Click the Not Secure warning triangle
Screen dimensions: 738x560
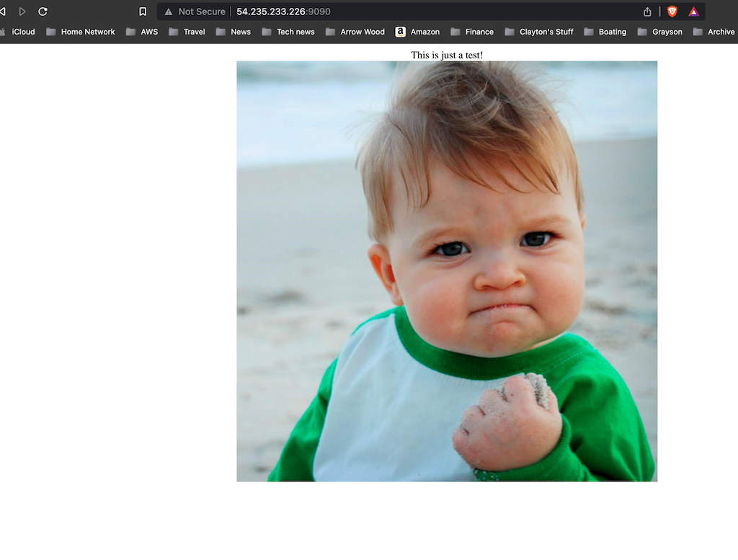[169, 12]
